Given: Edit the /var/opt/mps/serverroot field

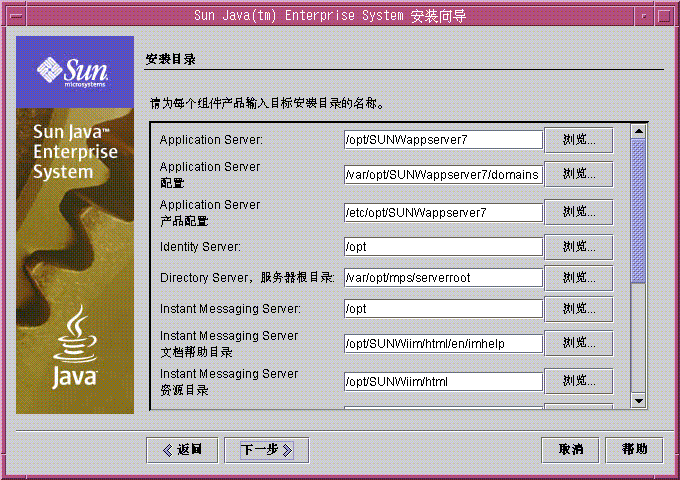Looking at the screenshot, I should (443, 278).
